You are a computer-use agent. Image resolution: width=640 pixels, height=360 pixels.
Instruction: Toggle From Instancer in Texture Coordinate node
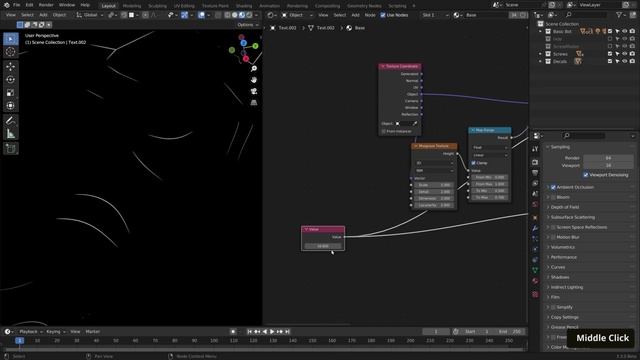pyautogui.click(x=384, y=131)
